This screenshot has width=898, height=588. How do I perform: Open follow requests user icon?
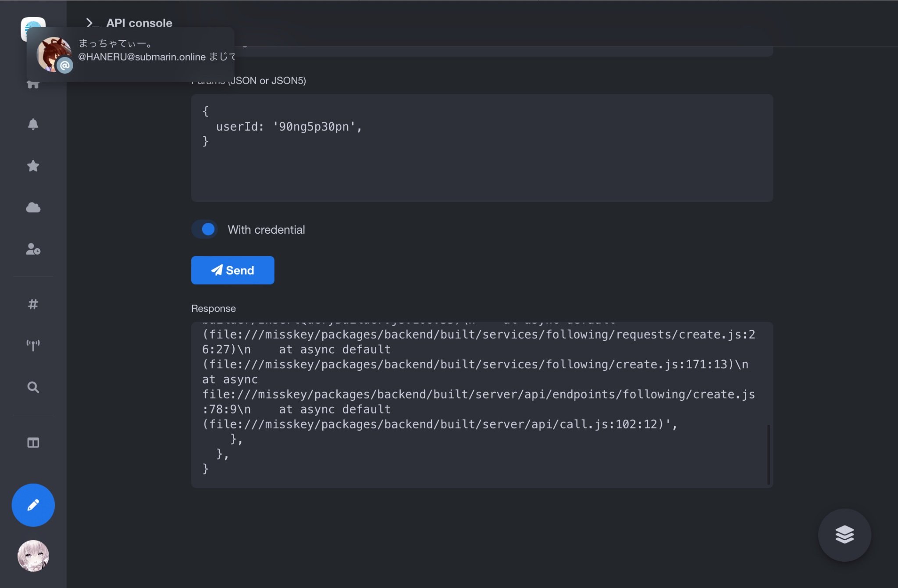pyautogui.click(x=33, y=249)
